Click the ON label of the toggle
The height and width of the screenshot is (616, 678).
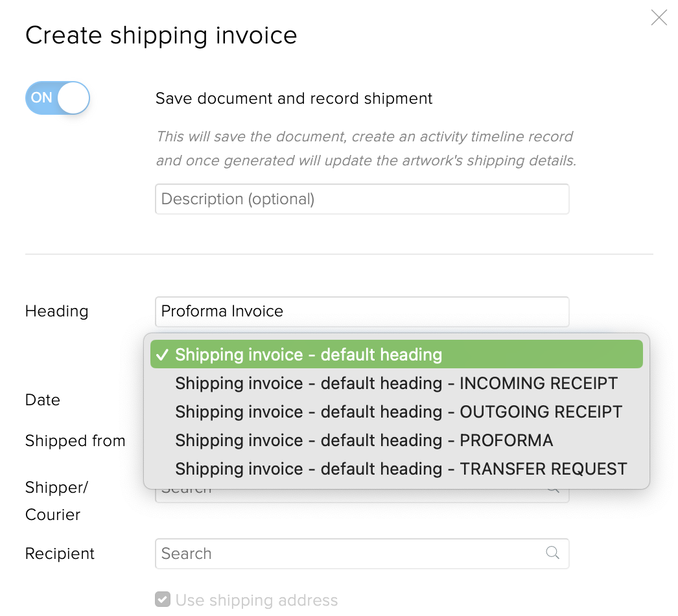tap(41, 98)
